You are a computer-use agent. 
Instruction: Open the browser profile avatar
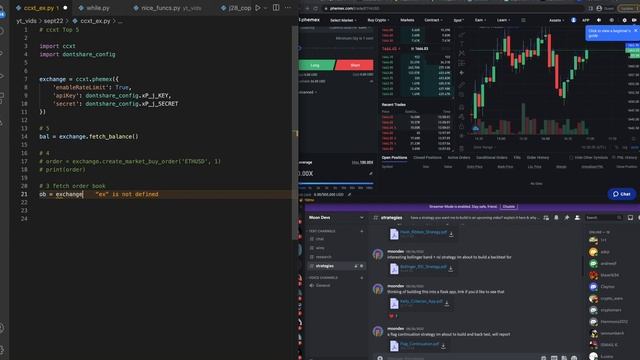(x=599, y=8)
